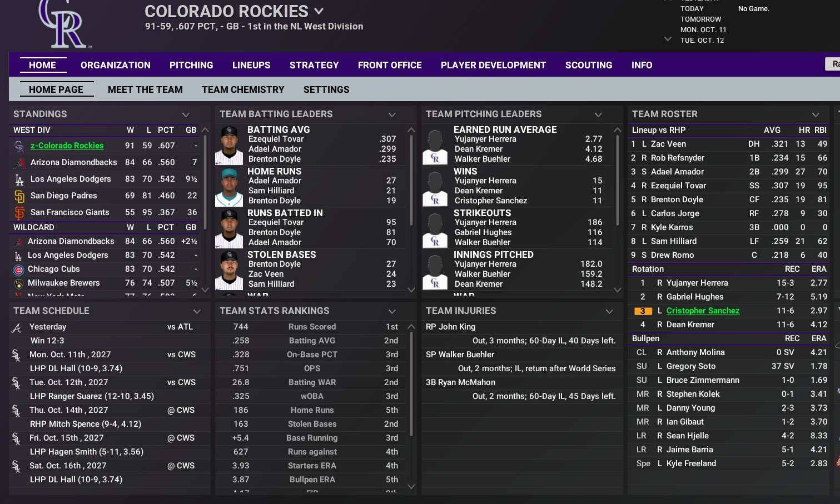Open Ezequiel Tovar under Batting AVG
Viewport: 840px width, 504px height.
point(276,139)
